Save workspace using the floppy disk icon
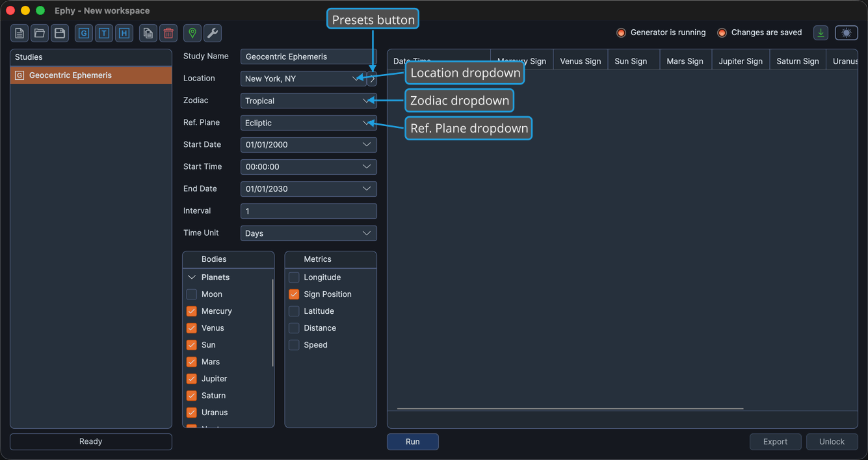868x460 pixels. point(60,33)
